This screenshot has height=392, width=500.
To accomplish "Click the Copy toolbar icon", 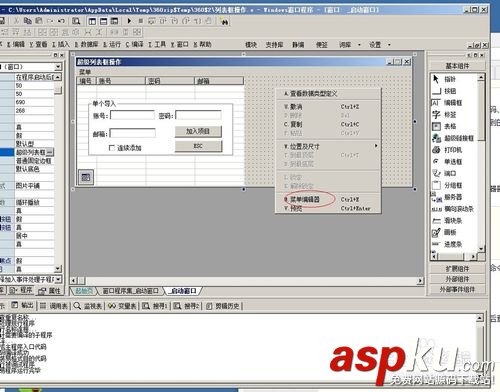I will tap(28, 21).
